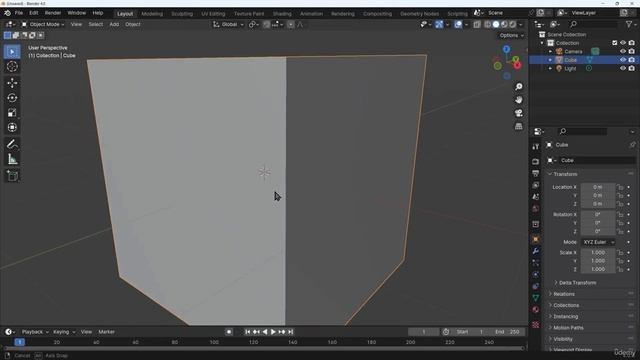This screenshot has width=640, height=360.
Task: Expand the Camera tree item
Action: pyautogui.click(x=550, y=51)
